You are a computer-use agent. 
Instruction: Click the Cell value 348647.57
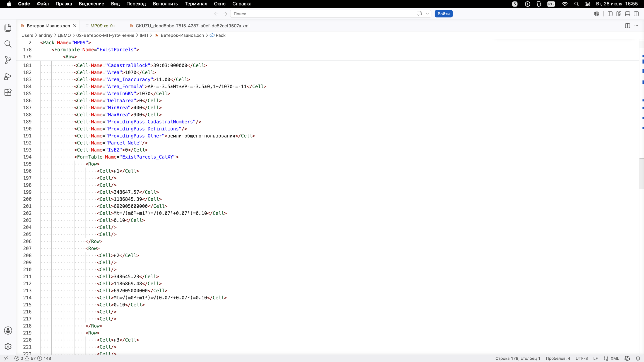(126, 192)
